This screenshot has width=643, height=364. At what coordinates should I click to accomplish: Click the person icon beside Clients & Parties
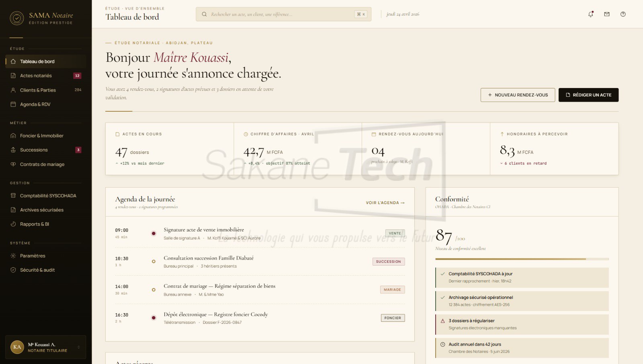[13, 90]
